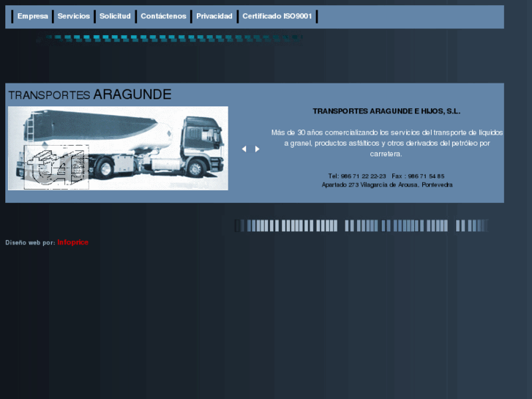
Task: Open the Empresa menu item
Action: click(33, 16)
